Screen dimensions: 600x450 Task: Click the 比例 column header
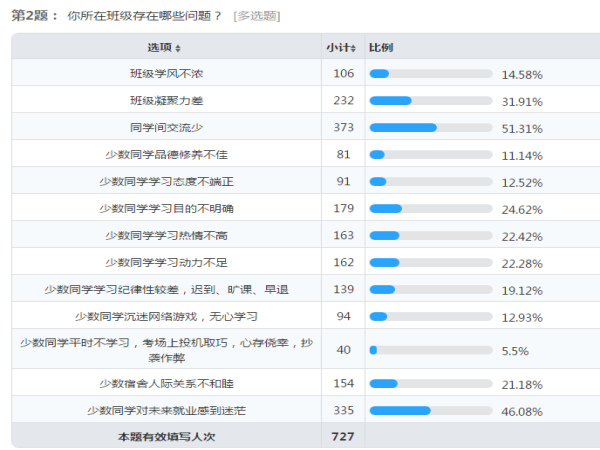pyautogui.click(x=381, y=47)
